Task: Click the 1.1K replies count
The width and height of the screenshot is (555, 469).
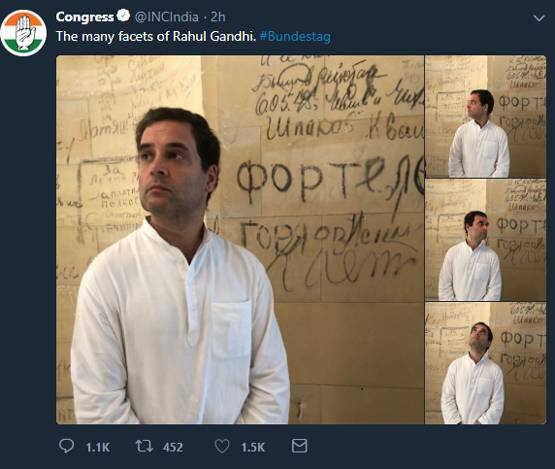Action: click(98, 447)
